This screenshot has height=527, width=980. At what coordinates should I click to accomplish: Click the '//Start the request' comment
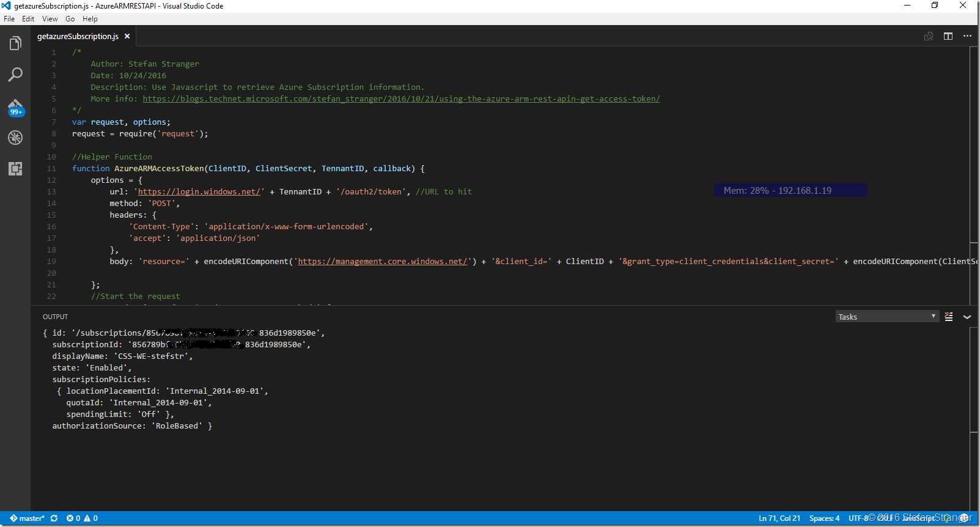(x=136, y=296)
